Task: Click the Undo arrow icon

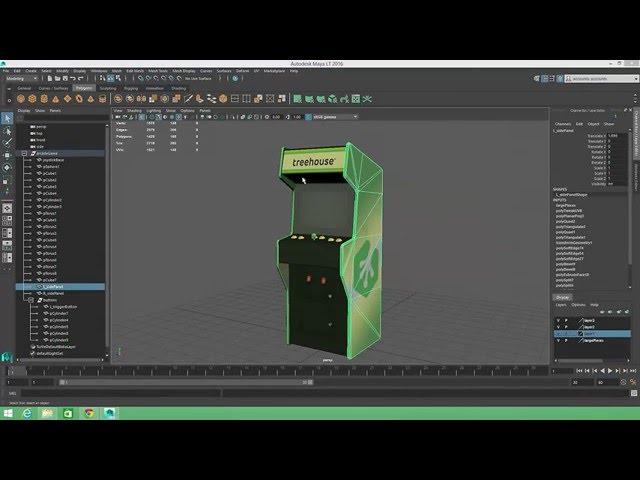Action: click(73, 78)
